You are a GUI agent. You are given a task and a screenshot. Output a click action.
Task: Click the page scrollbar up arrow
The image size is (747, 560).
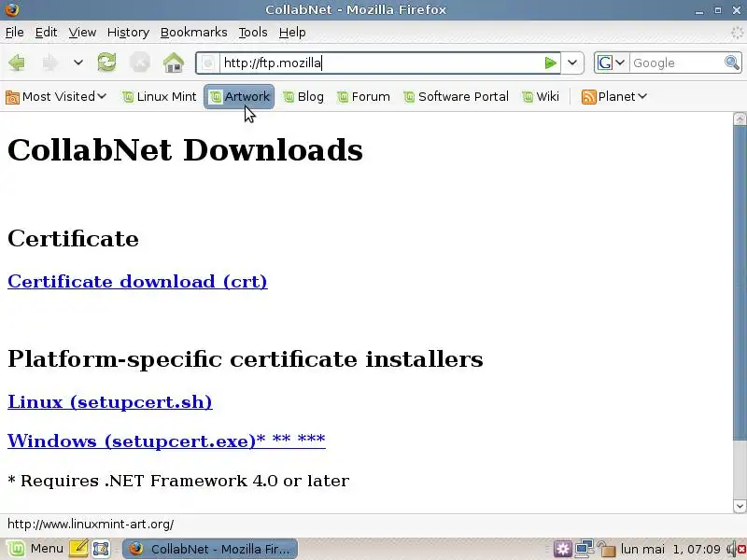click(740, 119)
